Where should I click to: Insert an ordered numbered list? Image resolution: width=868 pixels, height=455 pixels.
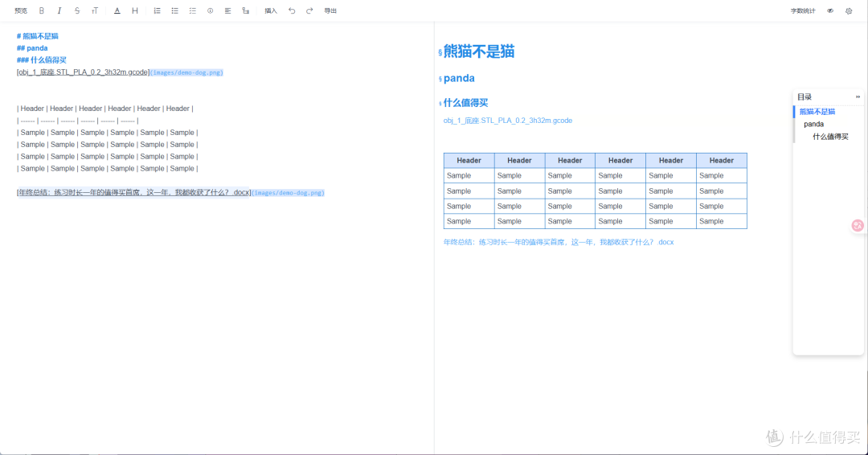158,10
